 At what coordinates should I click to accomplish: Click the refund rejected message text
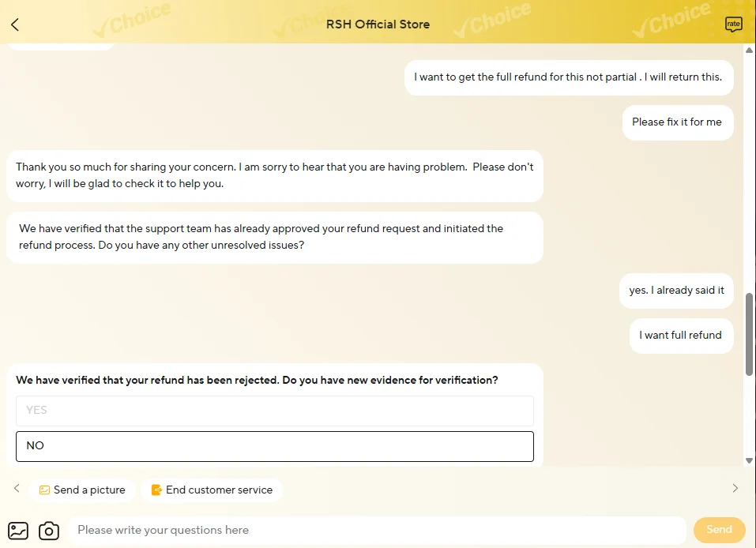point(257,381)
